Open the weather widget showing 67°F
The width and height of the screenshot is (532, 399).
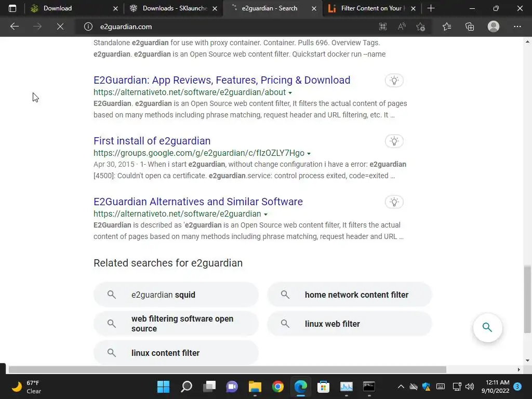(x=26, y=387)
